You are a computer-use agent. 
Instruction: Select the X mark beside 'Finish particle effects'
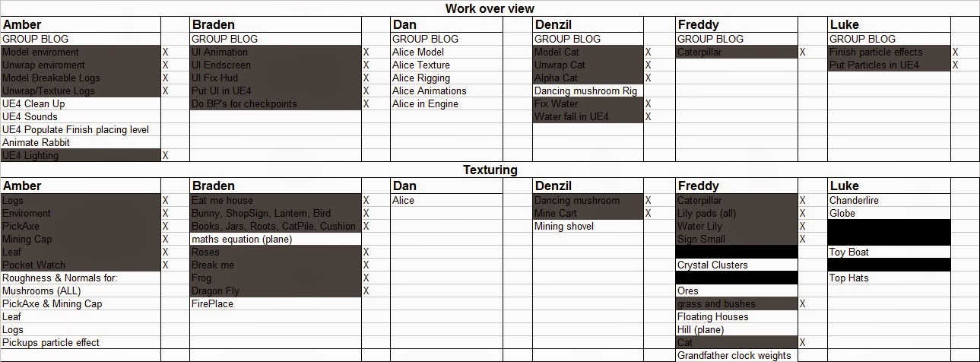pos(955,52)
